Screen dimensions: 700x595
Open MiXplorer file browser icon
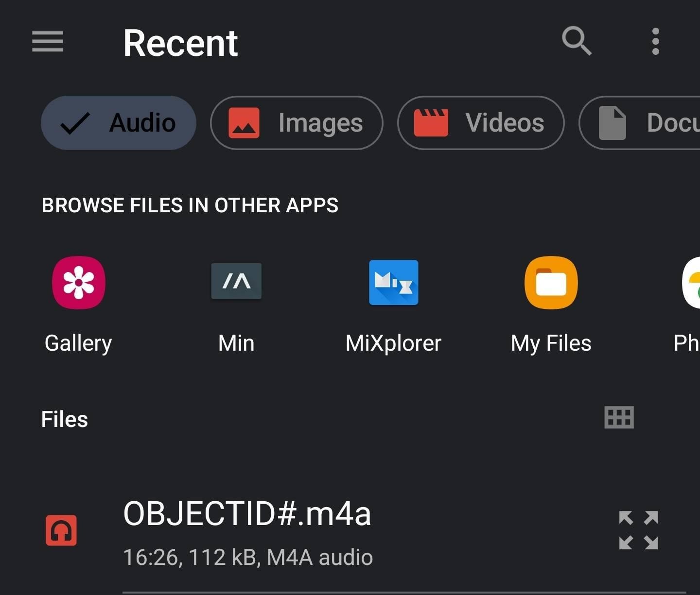[394, 283]
